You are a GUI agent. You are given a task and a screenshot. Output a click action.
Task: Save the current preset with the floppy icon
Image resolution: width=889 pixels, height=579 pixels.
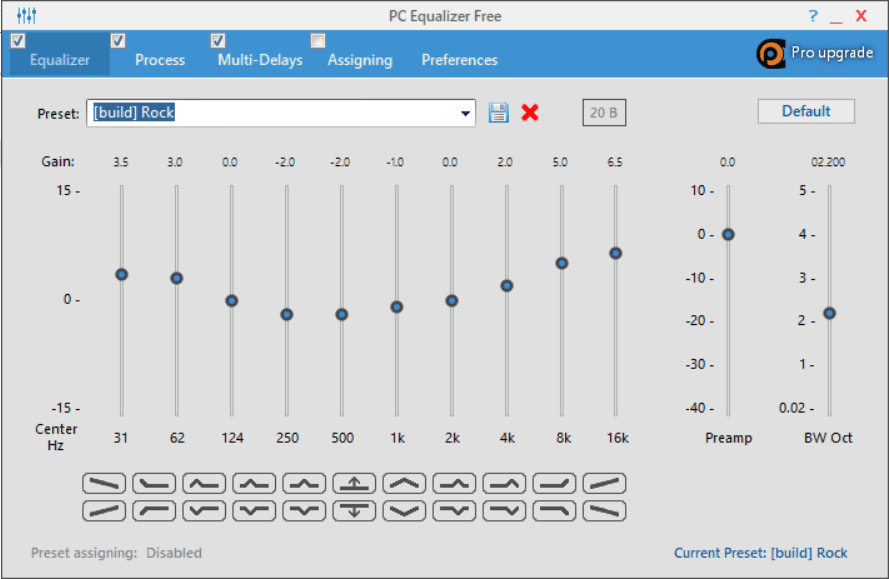pyautogui.click(x=498, y=112)
